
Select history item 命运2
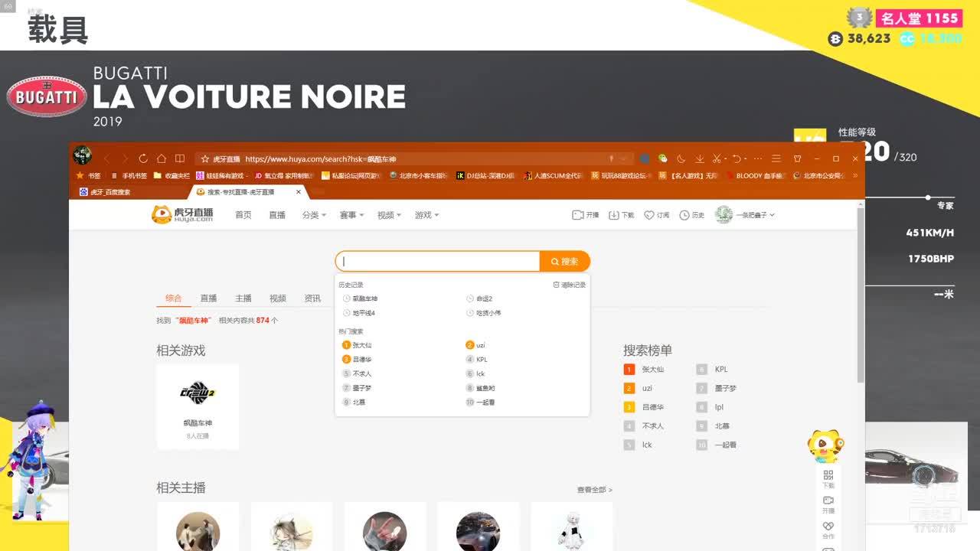(484, 298)
